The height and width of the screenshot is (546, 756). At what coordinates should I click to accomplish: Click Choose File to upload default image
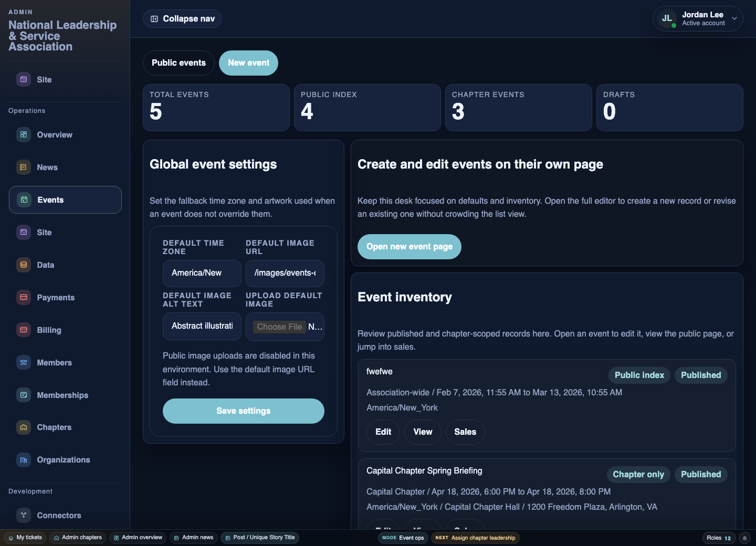[x=279, y=327]
